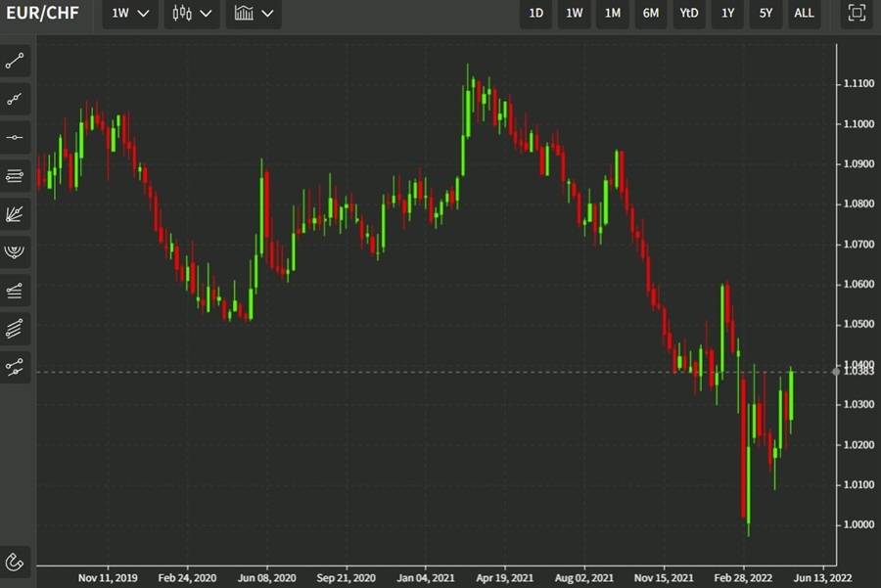Select the parallel channel tool

point(15,329)
